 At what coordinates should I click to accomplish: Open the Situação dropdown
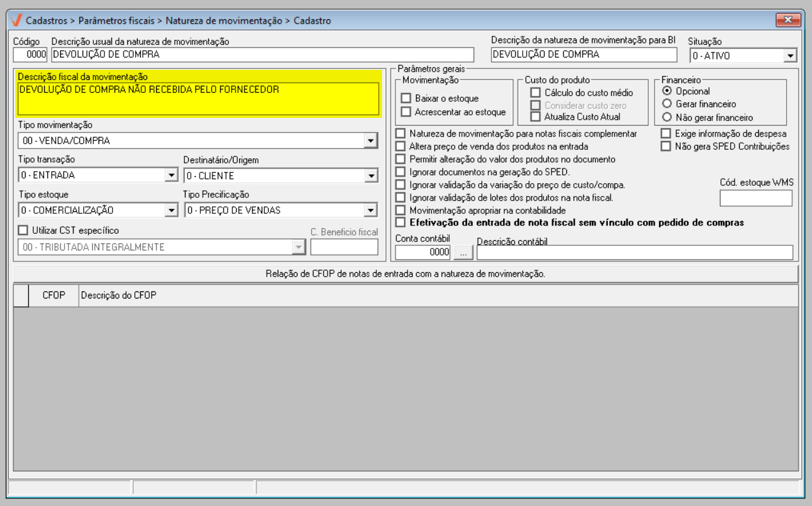coord(790,56)
